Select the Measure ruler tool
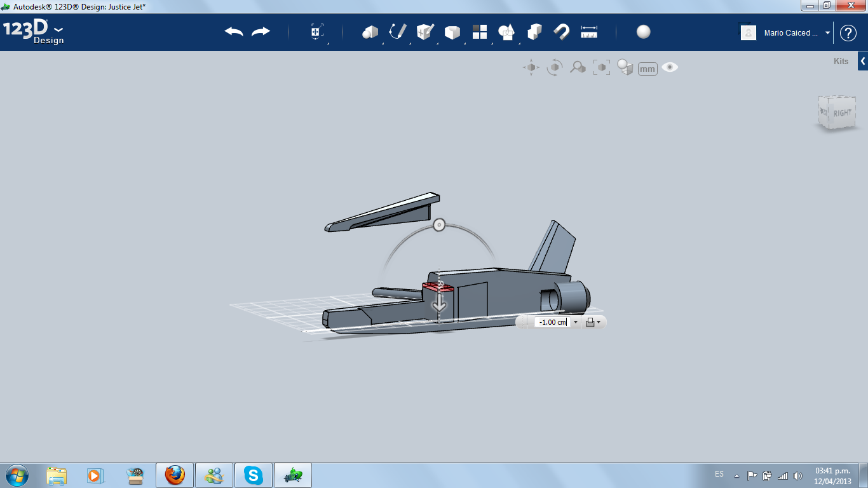Screen dimensions: 868x488 point(589,32)
